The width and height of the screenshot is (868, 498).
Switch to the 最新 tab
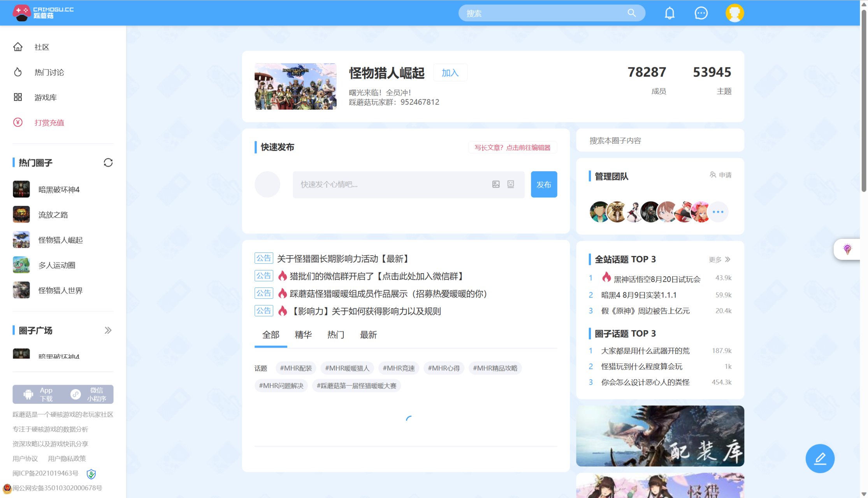pos(369,335)
